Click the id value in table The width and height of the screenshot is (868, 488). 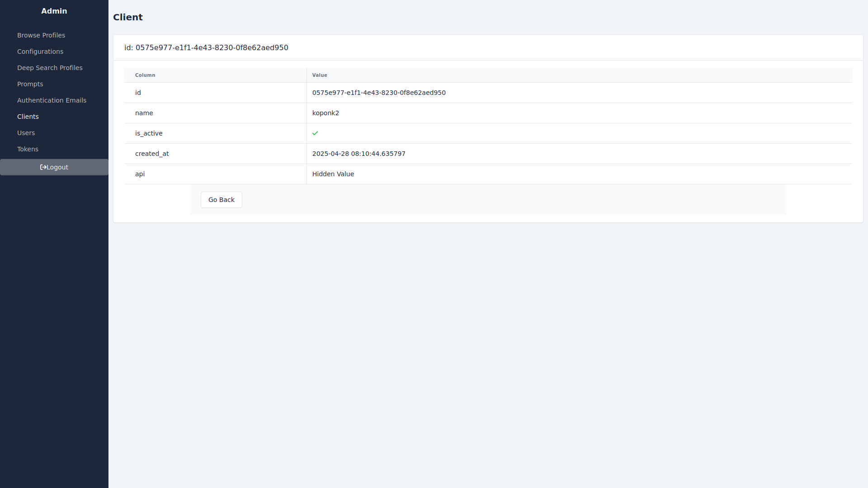click(x=379, y=93)
